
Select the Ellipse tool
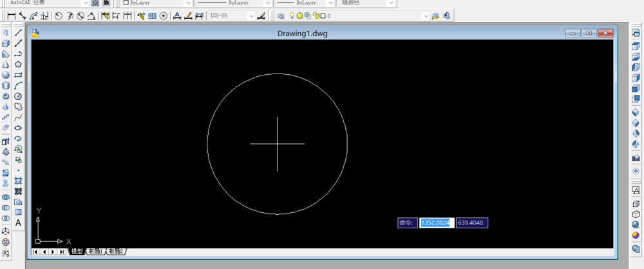coord(18,128)
